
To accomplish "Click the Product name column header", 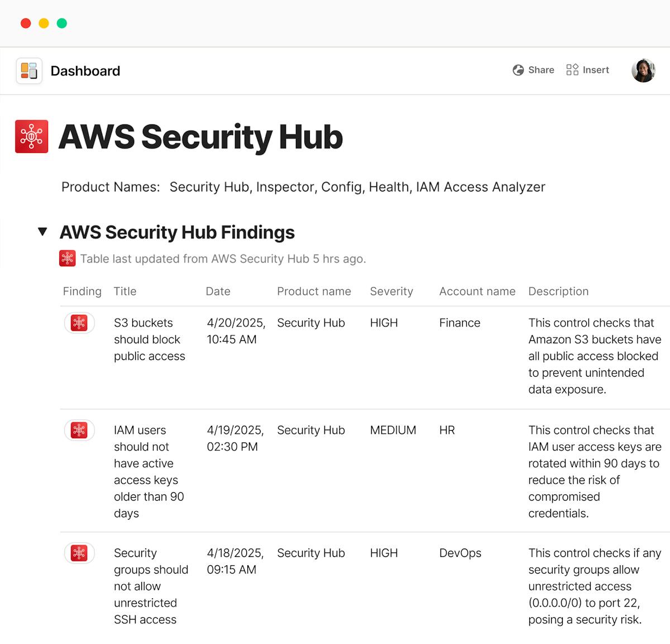I will click(x=314, y=291).
